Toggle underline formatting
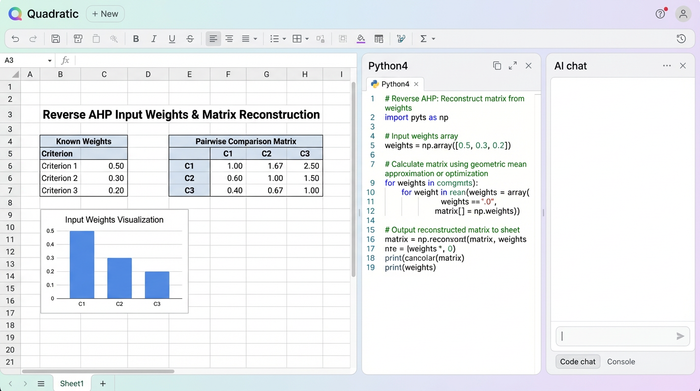The width and height of the screenshot is (700, 391). coord(172,39)
